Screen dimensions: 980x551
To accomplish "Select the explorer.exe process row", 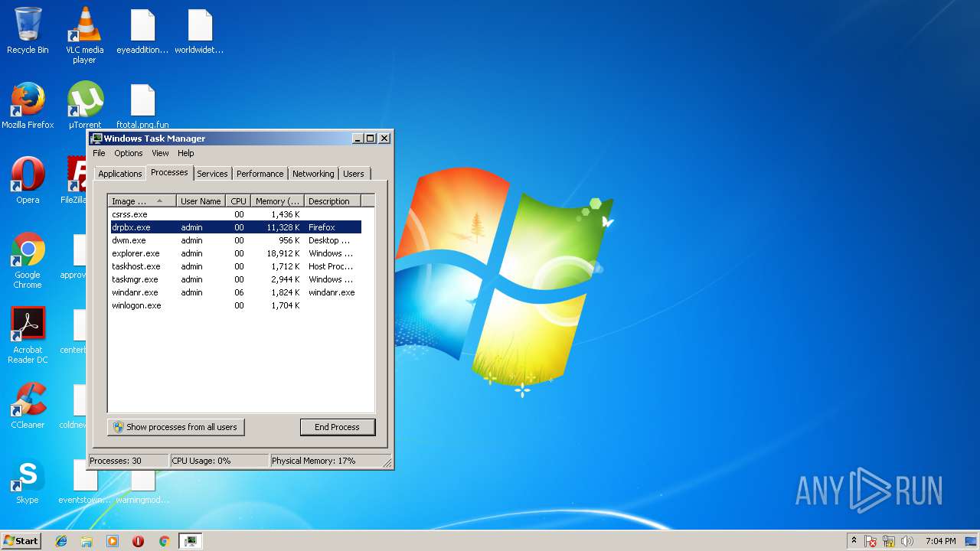I will (x=235, y=253).
